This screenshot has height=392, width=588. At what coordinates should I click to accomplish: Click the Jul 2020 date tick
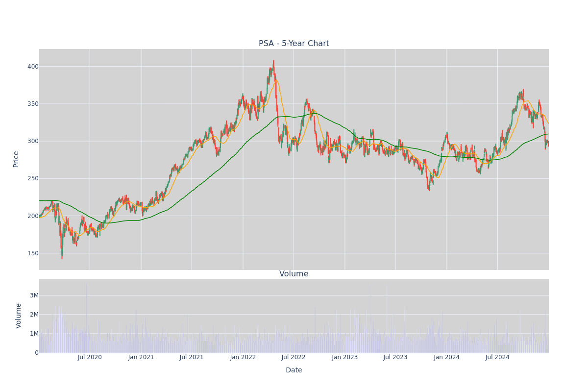pos(90,357)
